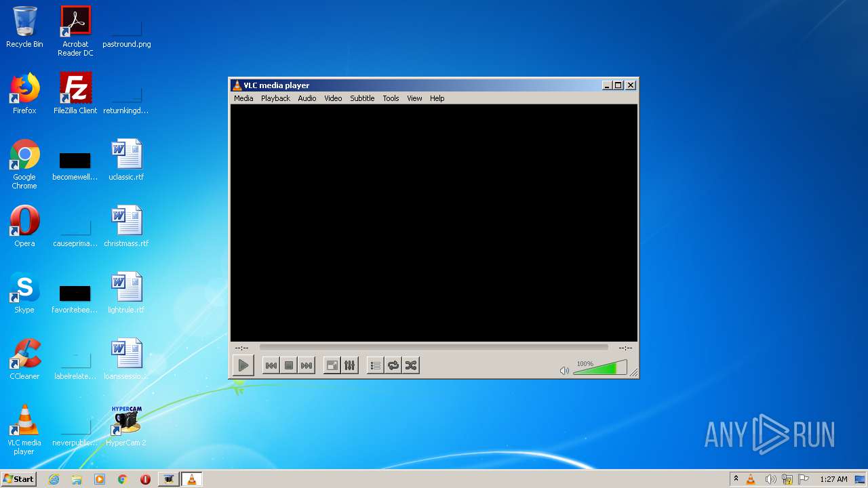
Task: Mute audio via speaker icon in VLC
Action: pos(564,371)
